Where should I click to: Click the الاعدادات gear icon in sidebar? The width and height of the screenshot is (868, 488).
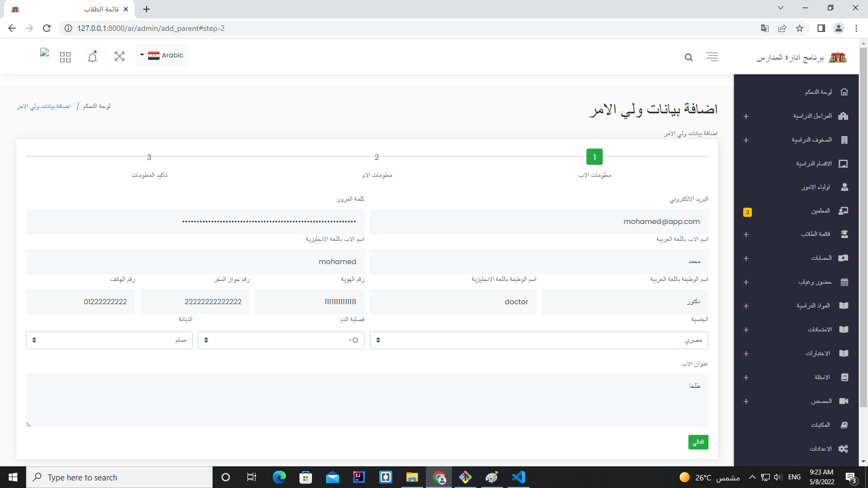pyautogui.click(x=843, y=448)
